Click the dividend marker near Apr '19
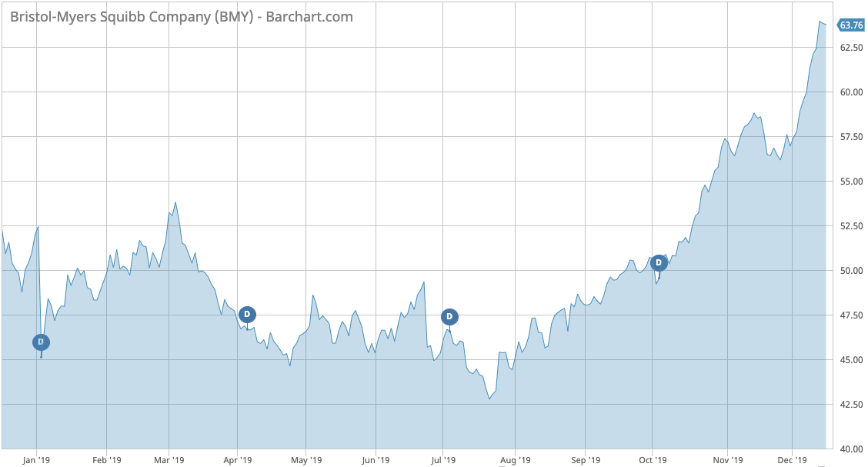This screenshot has height=467, width=868. [247, 315]
